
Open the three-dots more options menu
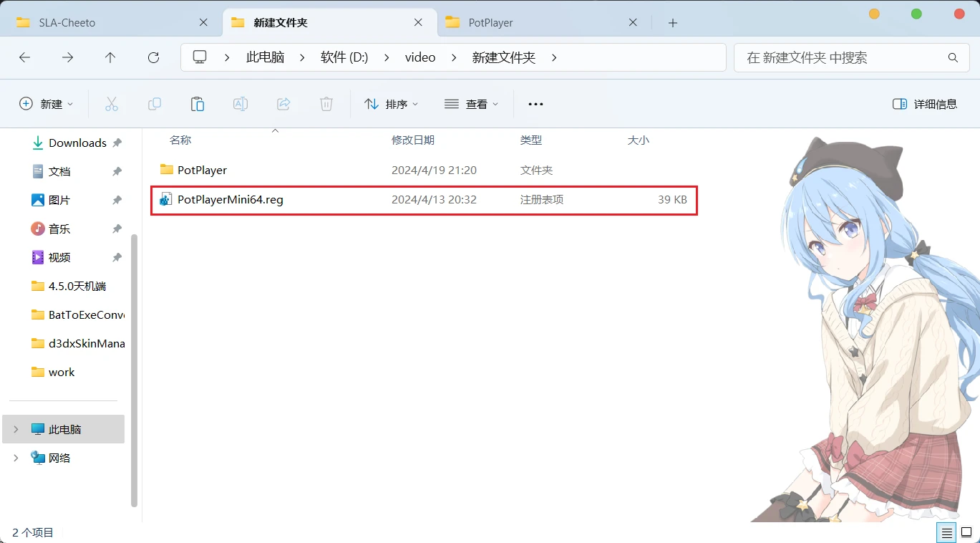535,104
